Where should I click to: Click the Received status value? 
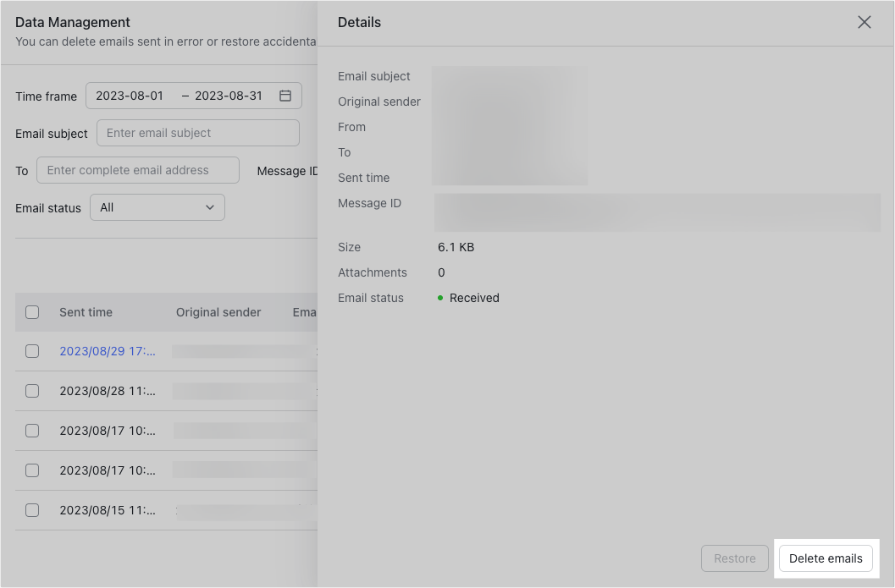pyautogui.click(x=474, y=298)
